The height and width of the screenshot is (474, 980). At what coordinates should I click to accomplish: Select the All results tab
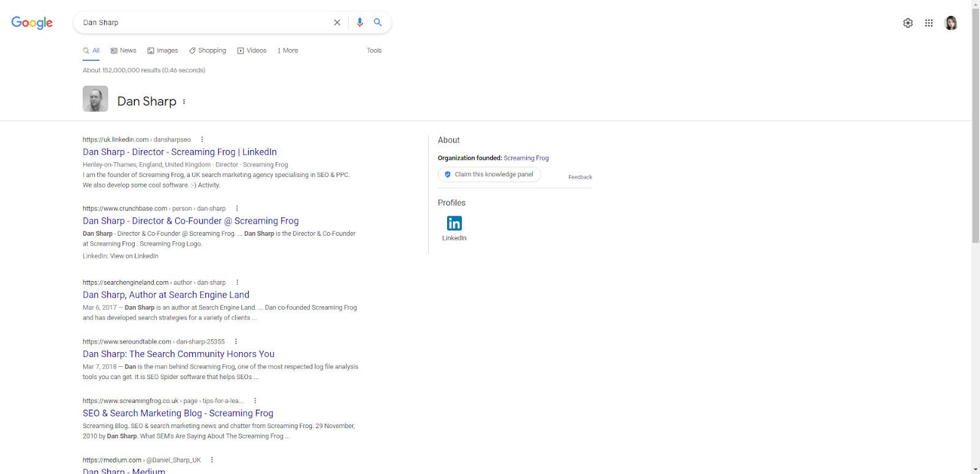91,51
